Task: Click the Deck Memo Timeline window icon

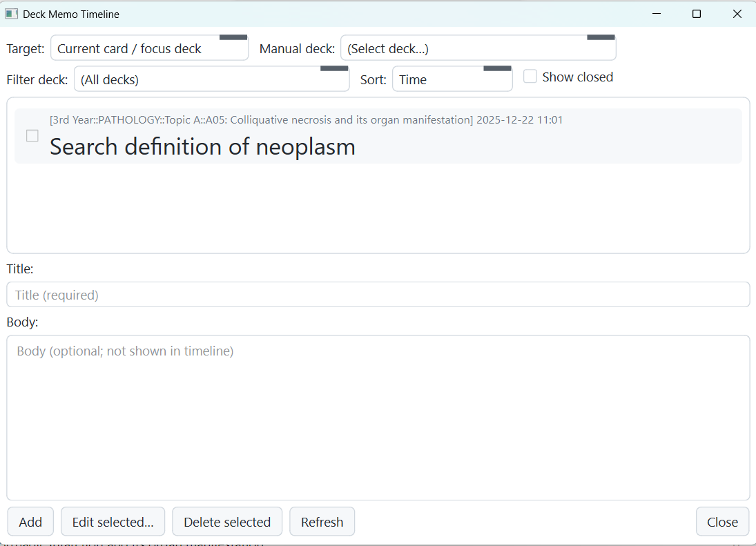Action: (x=11, y=14)
